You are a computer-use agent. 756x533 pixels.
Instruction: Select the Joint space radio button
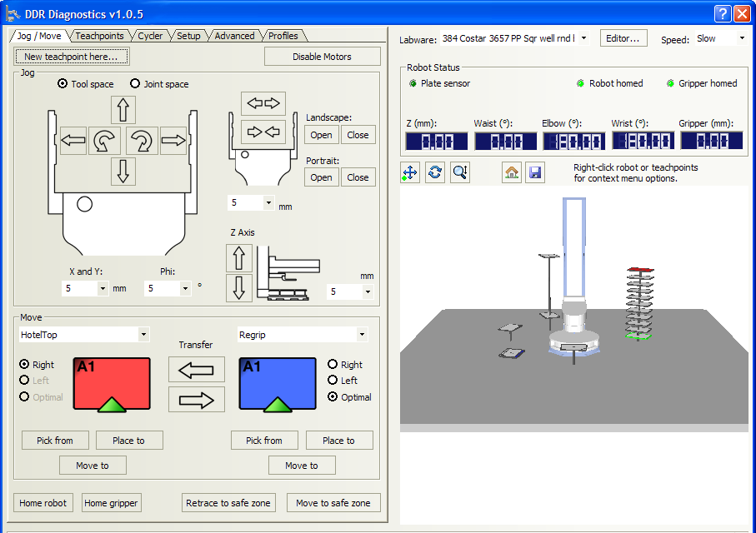pos(135,84)
